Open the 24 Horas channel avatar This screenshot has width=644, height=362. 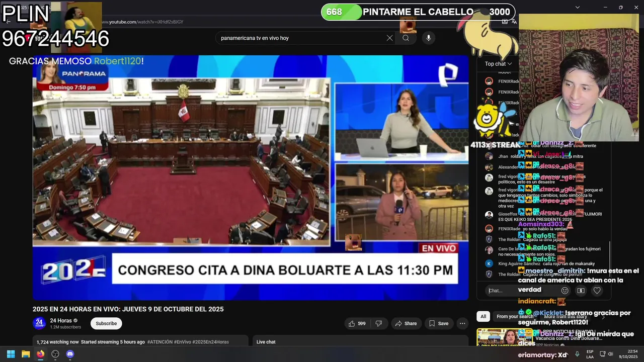point(39,323)
